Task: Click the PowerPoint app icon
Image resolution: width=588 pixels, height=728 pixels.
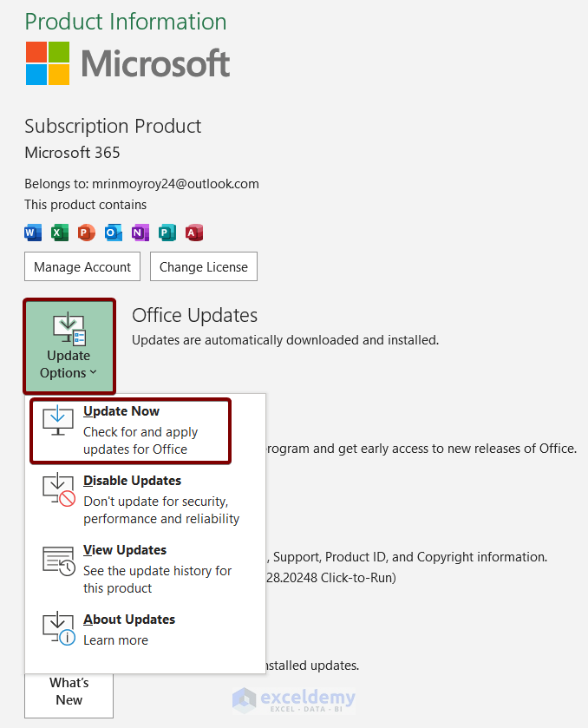Action: click(x=86, y=233)
